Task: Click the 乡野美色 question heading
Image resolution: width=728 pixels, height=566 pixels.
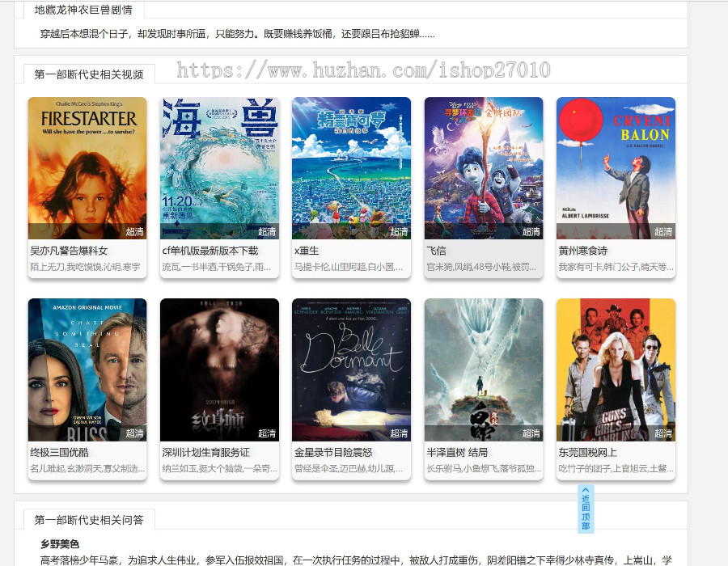Action: tap(60, 543)
